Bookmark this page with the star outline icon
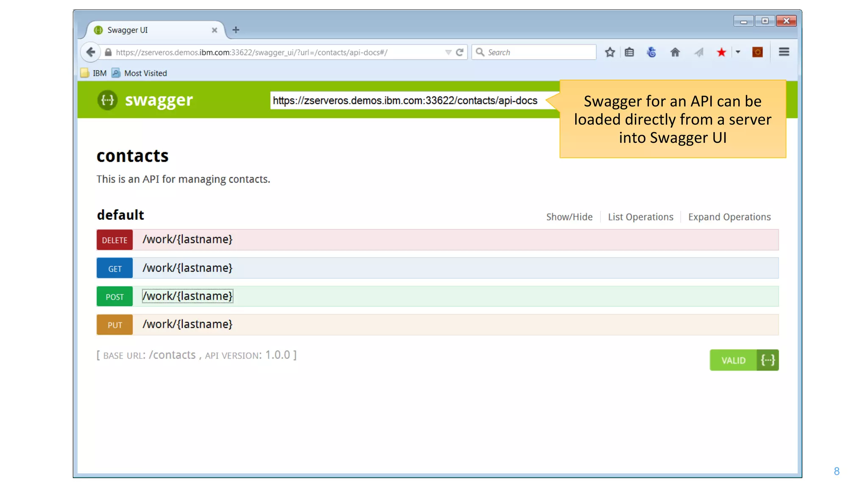 coord(610,52)
